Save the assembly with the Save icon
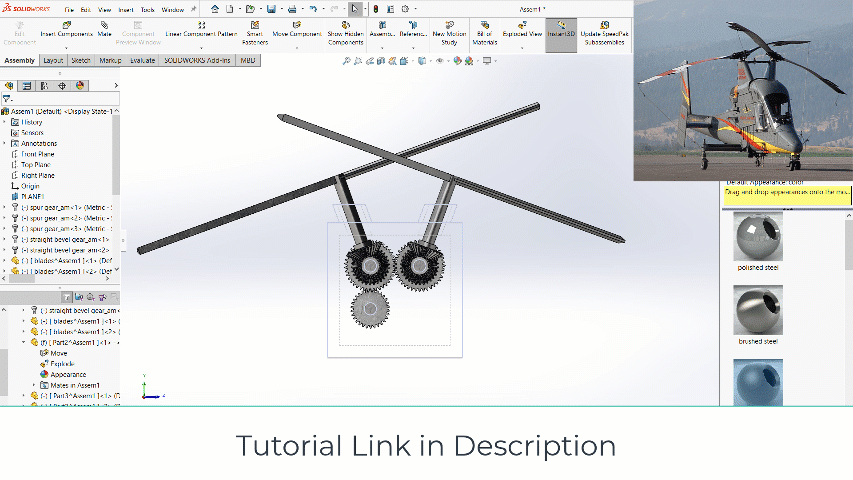 coord(271,9)
